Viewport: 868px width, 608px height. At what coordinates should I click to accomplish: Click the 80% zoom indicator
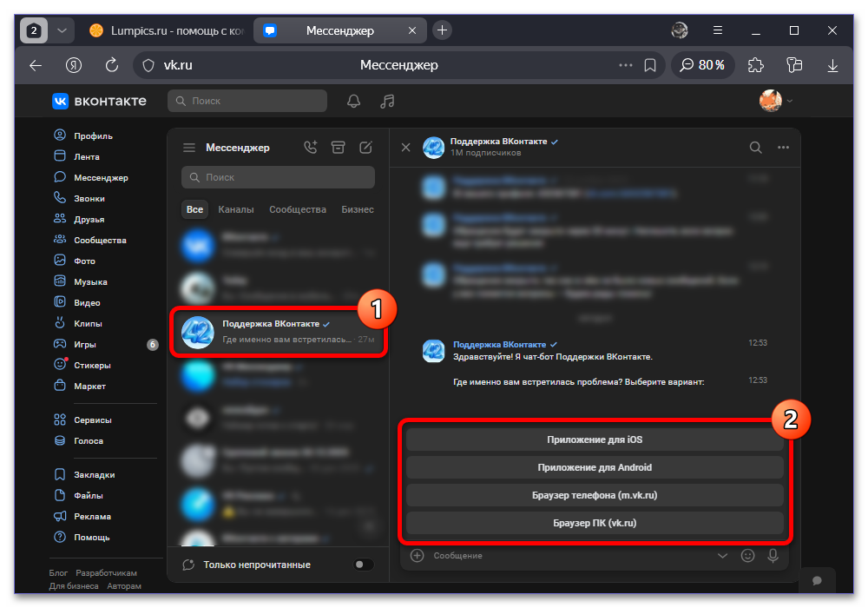(702, 65)
